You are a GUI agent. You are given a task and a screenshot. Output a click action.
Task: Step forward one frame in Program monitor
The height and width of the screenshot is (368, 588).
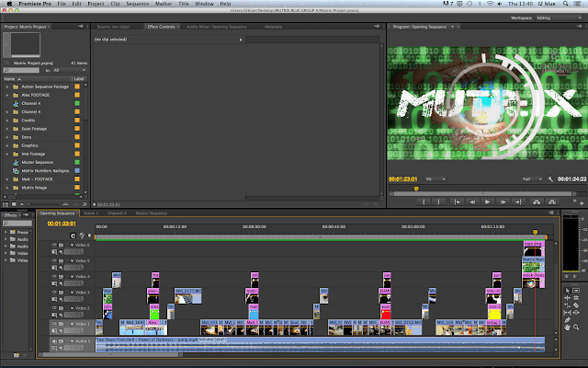point(503,202)
